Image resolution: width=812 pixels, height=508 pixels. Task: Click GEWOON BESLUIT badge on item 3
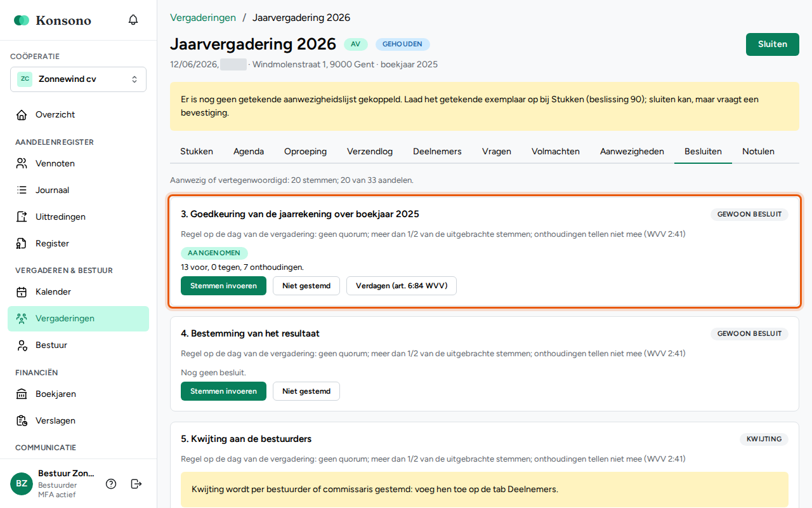(x=749, y=215)
